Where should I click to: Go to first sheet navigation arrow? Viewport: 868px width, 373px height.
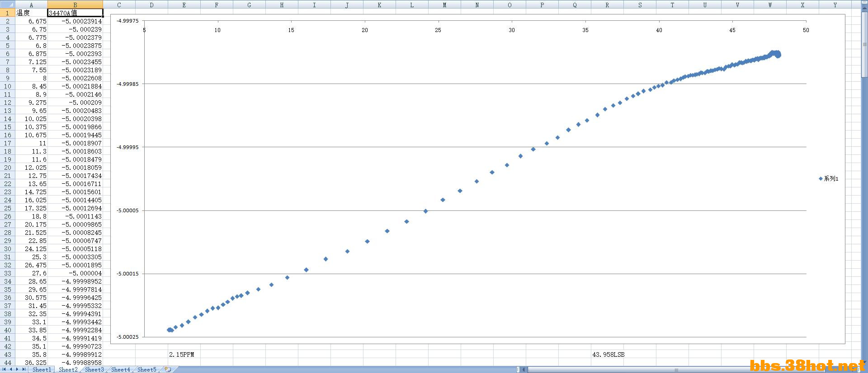pyautogui.click(x=5, y=369)
